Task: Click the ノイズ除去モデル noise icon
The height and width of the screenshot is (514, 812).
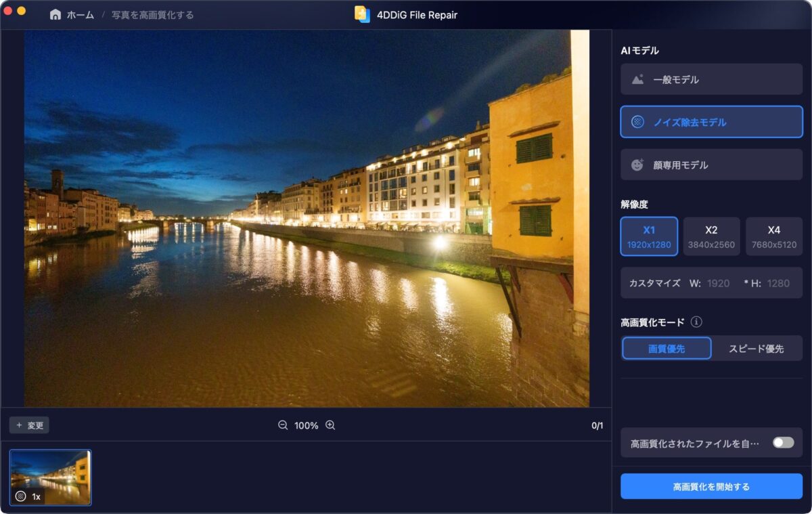Action: coord(637,122)
